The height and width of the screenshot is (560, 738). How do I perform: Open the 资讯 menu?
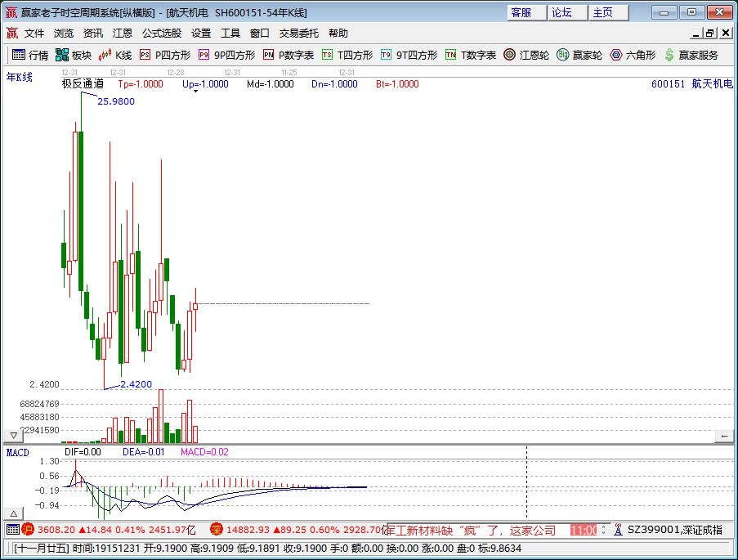pyautogui.click(x=92, y=33)
